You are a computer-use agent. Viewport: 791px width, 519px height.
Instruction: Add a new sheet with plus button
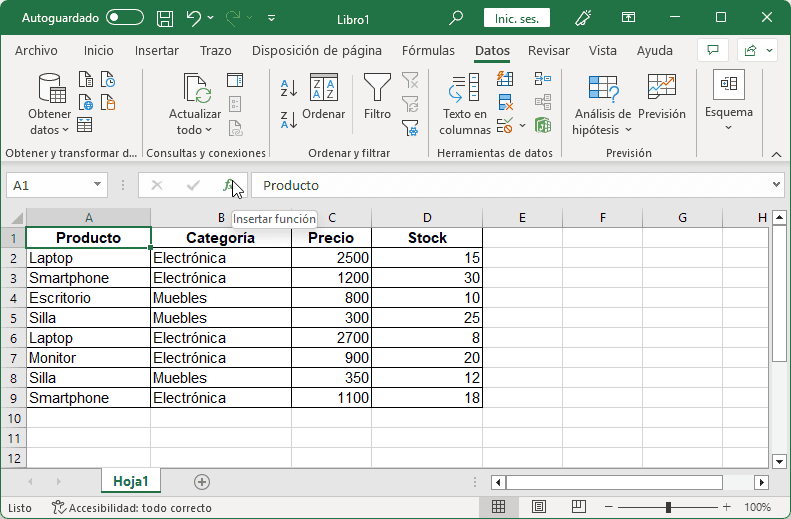(x=202, y=482)
